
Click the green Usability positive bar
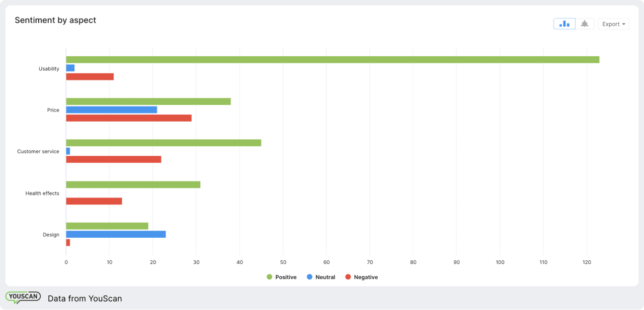[332, 59]
